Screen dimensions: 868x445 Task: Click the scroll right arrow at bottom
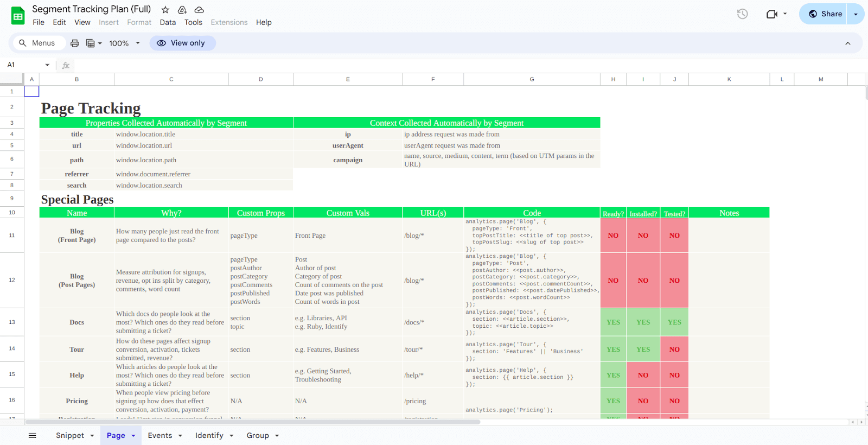861,422
